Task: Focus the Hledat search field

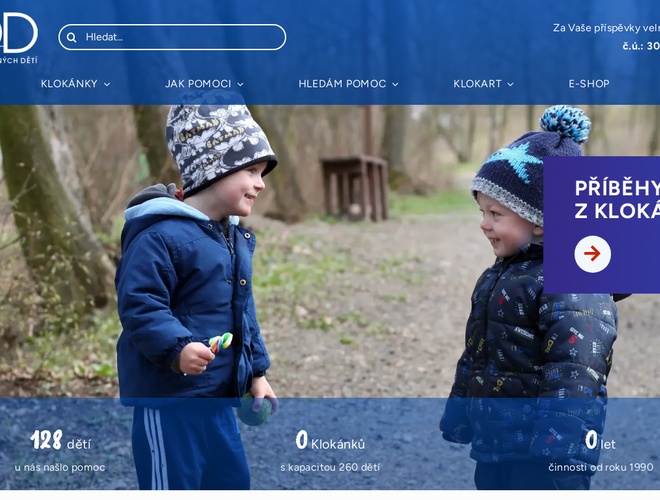Action: pyautogui.click(x=172, y=37)
